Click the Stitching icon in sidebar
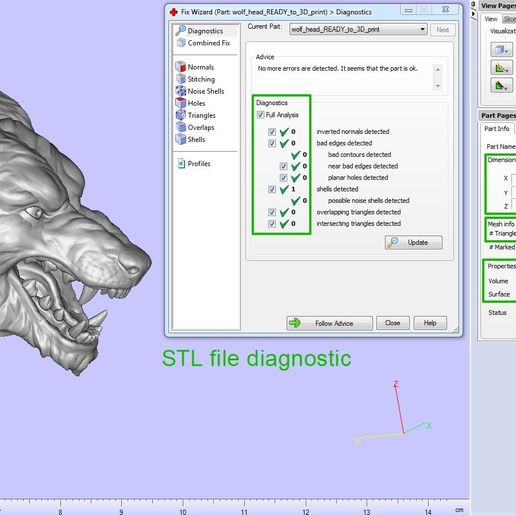This screenshot has height=516, width=516. 181,79
